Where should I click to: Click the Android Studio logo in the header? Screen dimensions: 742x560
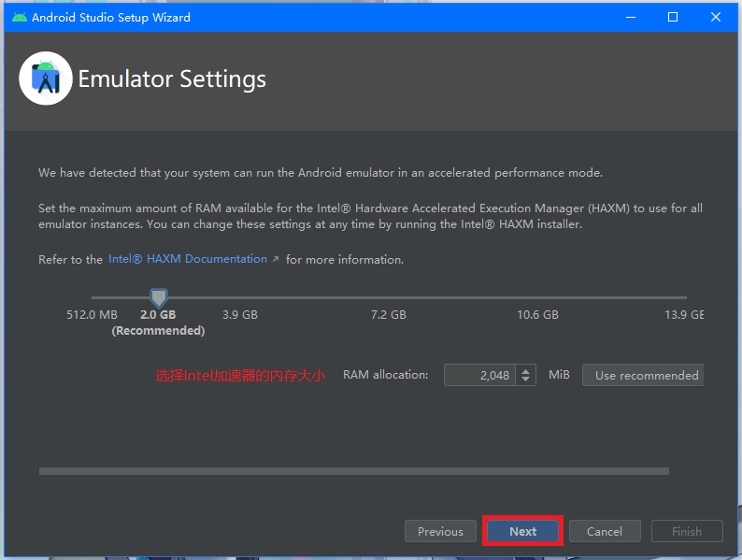[46, 79]
